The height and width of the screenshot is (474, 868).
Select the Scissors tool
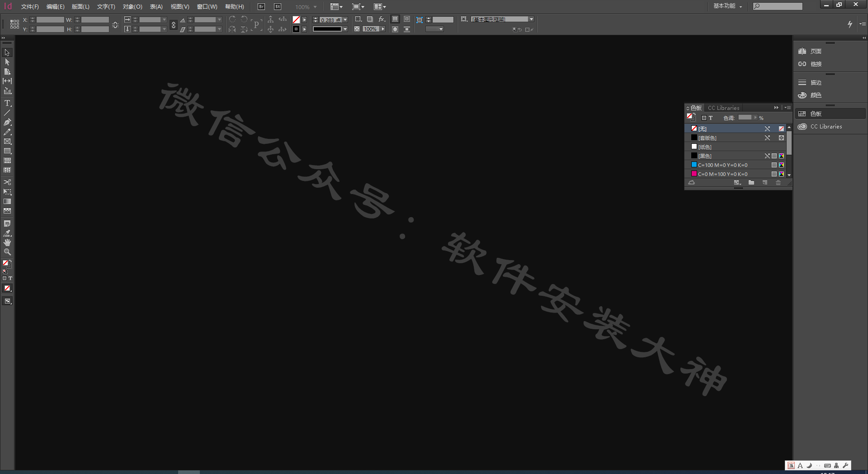click(7, 182)
